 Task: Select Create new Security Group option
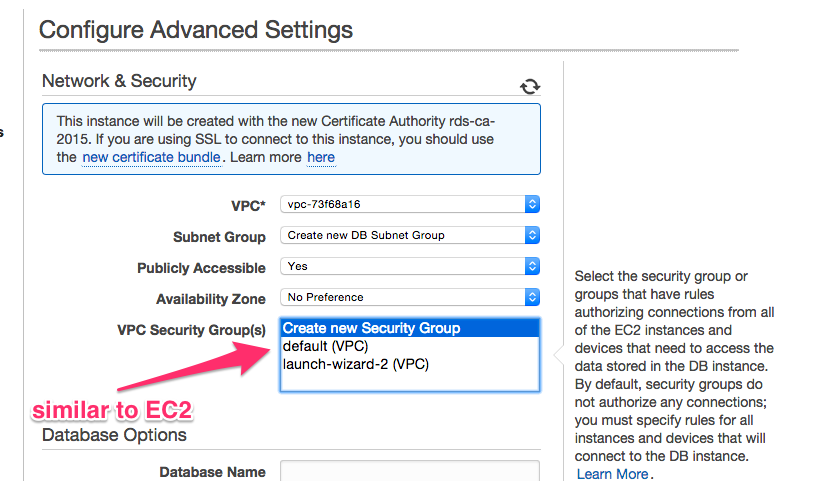[410, 328]
